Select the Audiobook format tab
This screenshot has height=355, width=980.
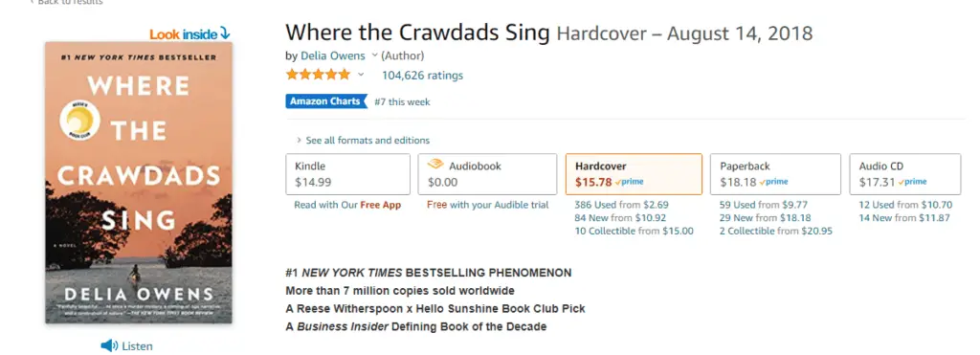pyautogui.click(x=487, y=174)
